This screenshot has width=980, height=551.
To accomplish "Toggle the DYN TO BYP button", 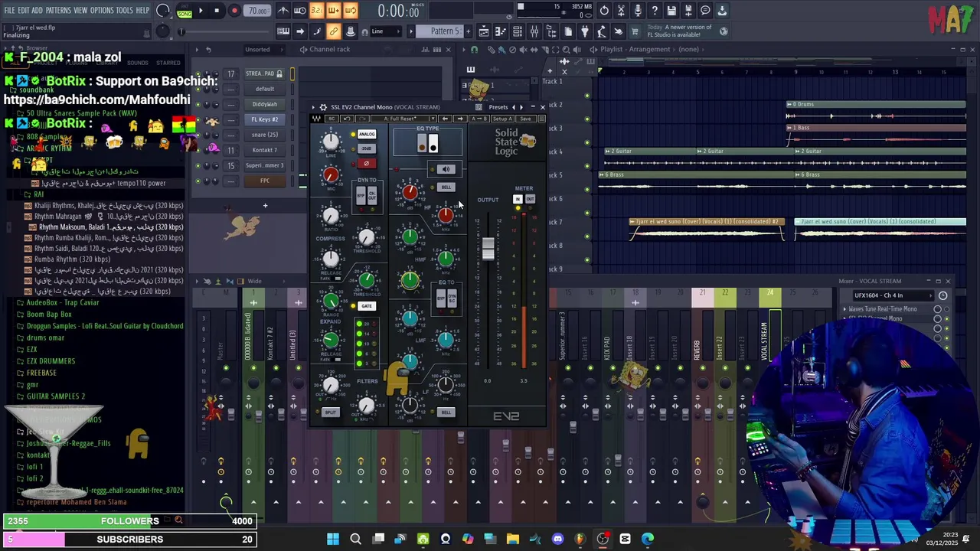I will (361, 195).
